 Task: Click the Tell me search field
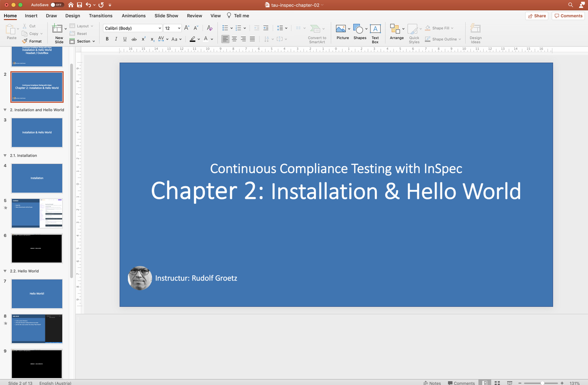pos(238,16)
